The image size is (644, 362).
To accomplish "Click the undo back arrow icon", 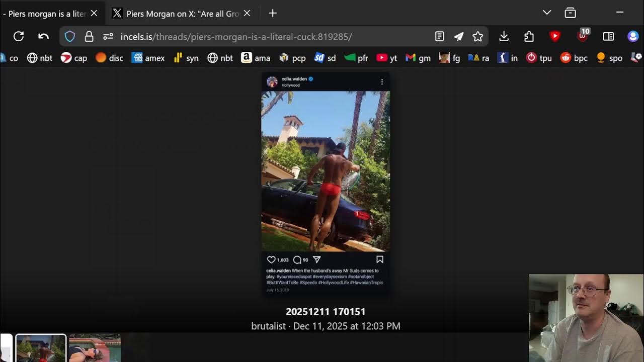I will click(x=43, y=36).
